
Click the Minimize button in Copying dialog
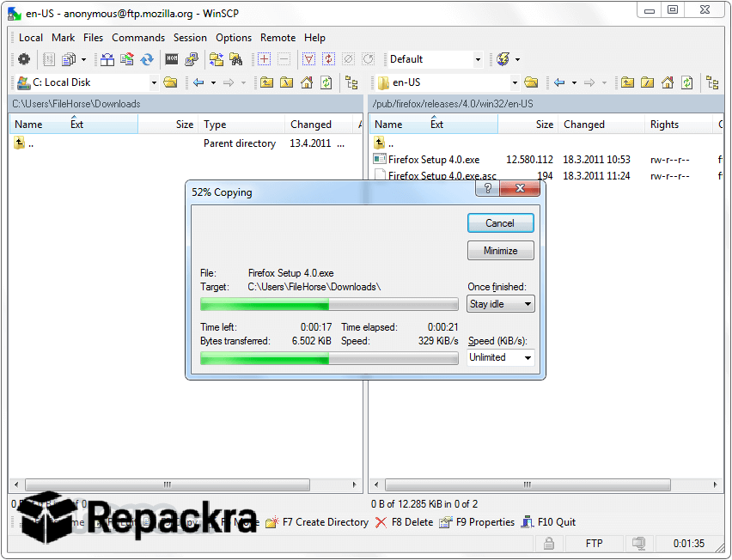click(x=500, y=251)
